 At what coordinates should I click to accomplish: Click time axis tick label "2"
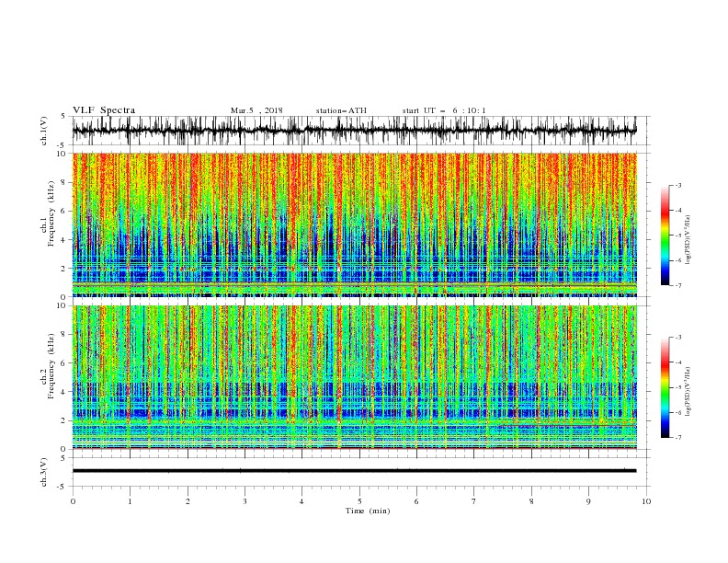click(188, 501)
